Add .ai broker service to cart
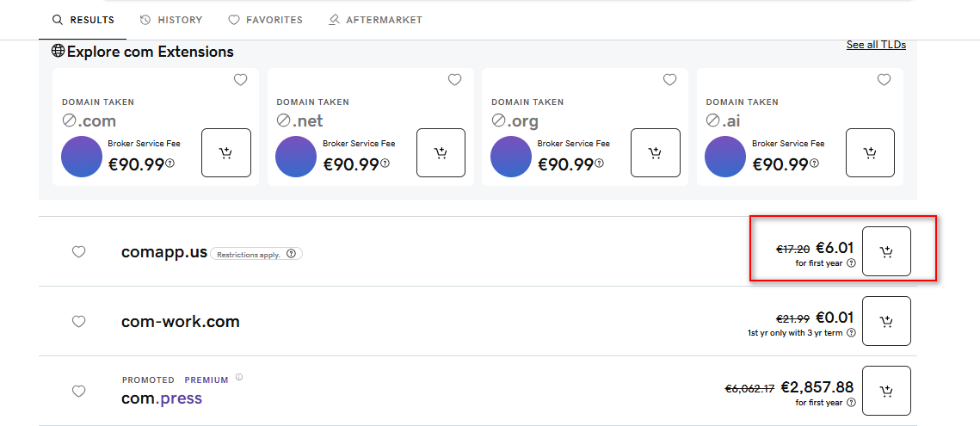 click(x=870, y=153)
